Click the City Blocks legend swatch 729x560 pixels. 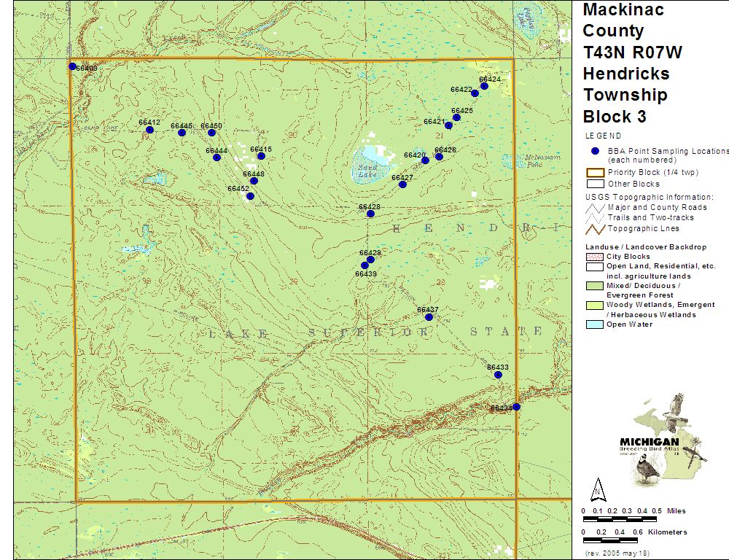point(595,257)
